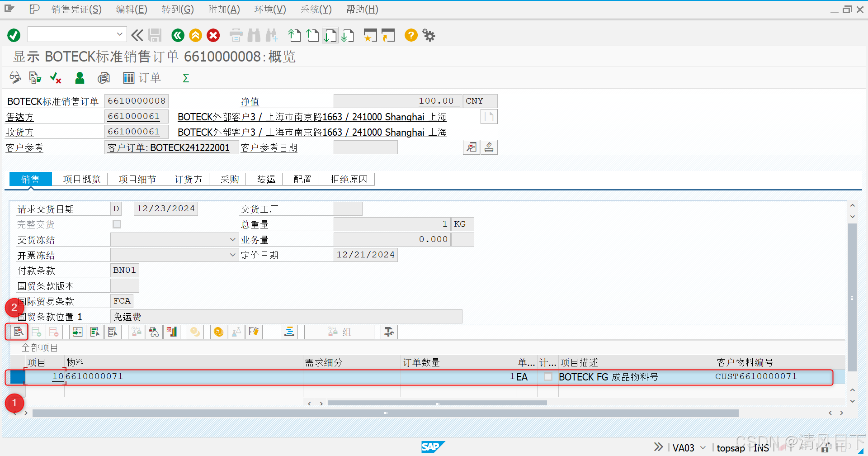
Task: Go to the last page icon
Action: point(348,35)
